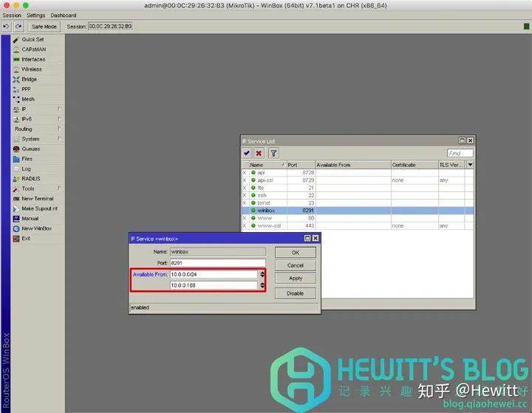Open Quick Set in sidebar
The height and width of the screenshot is (413, 532).
(x=38, y=39)
